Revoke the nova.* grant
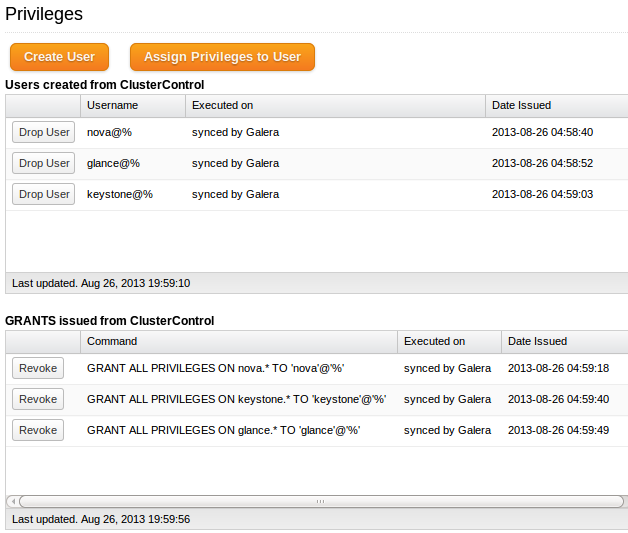This screenshot has width=628, height=533. pos(38,368)
